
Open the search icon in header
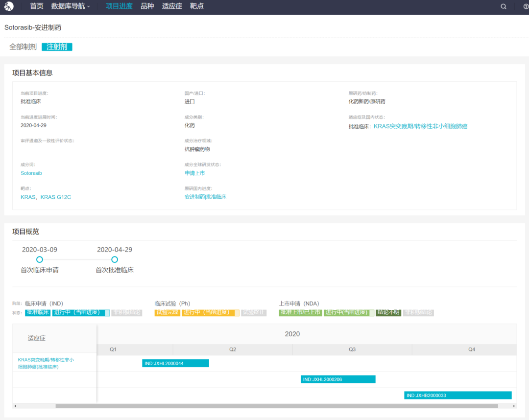pos(504,6)
